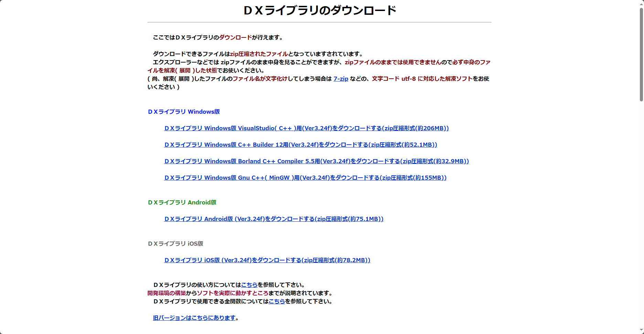Viewport: 644px width, 334px height.
Task: Download DX Library Windows版 C++ Builder 12用
Action: (300, 145)
